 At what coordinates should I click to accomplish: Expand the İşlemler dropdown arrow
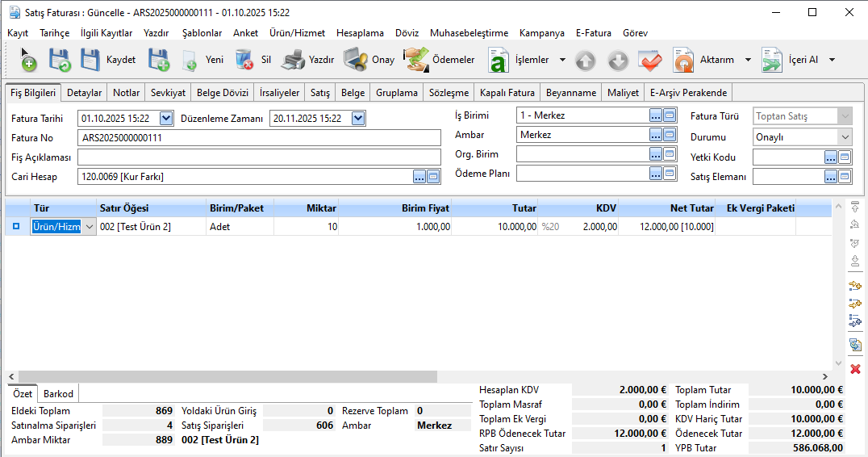tap(562, 60)
